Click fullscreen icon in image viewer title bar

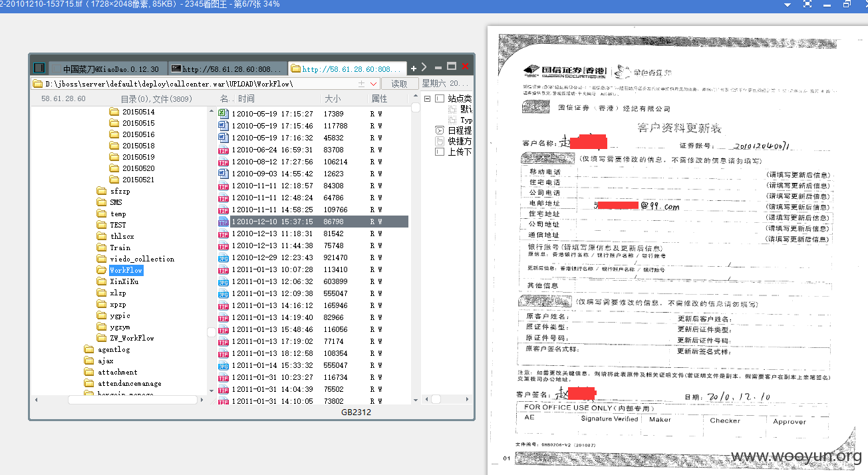pyautogui.click(x=807, y=4)
